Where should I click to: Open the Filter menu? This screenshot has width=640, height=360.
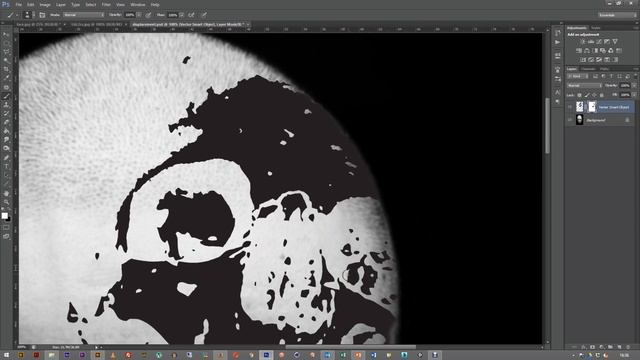(x=106, y=4)
